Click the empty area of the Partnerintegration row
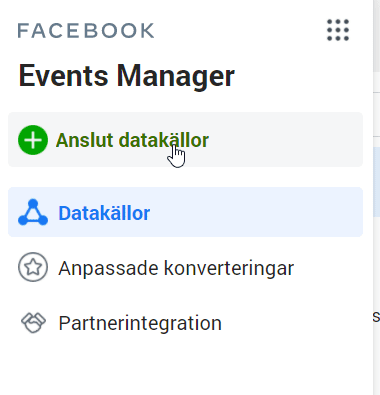The width and height of the screenshot is (380, 395). click(293, 323)
